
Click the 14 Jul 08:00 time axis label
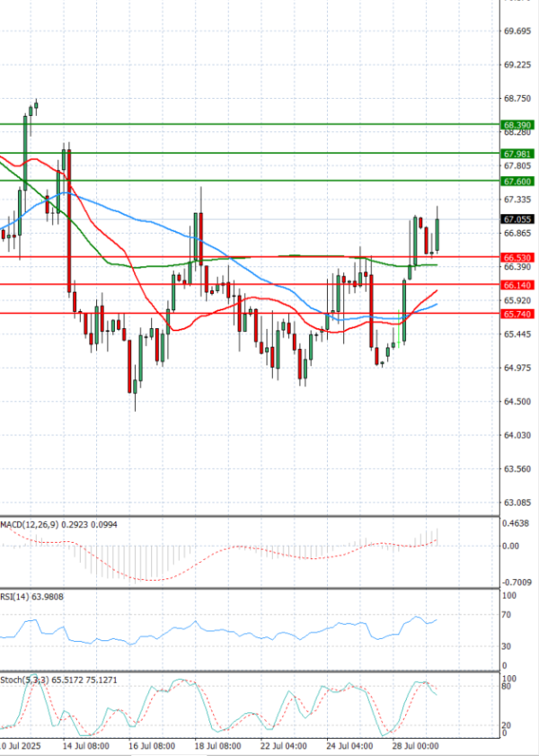tap(85, 746)
